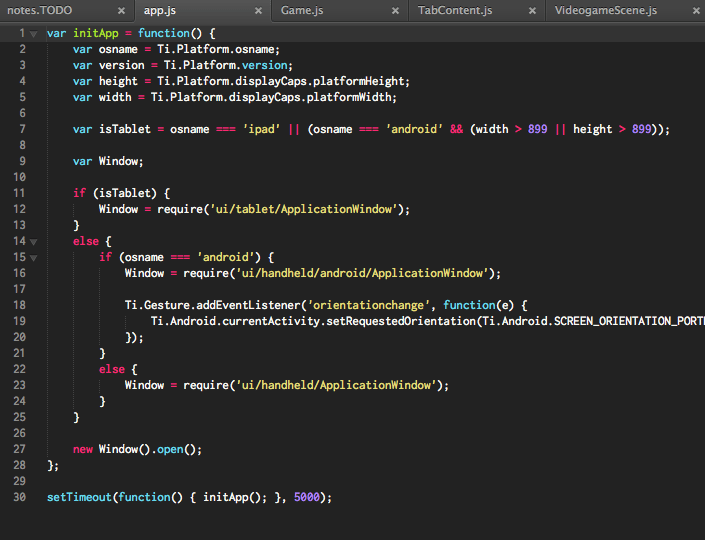Collapse the android if-block fold on line 15

(x=33, y=258)
